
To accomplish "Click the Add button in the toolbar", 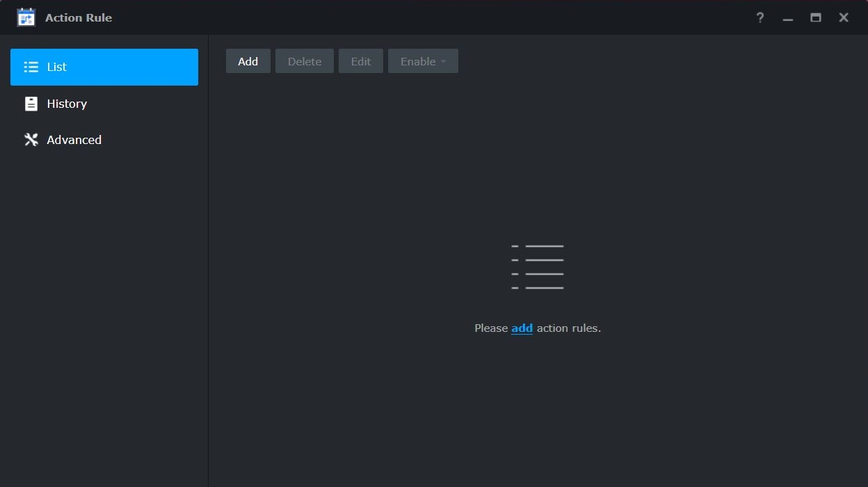I will pos(248,61).
